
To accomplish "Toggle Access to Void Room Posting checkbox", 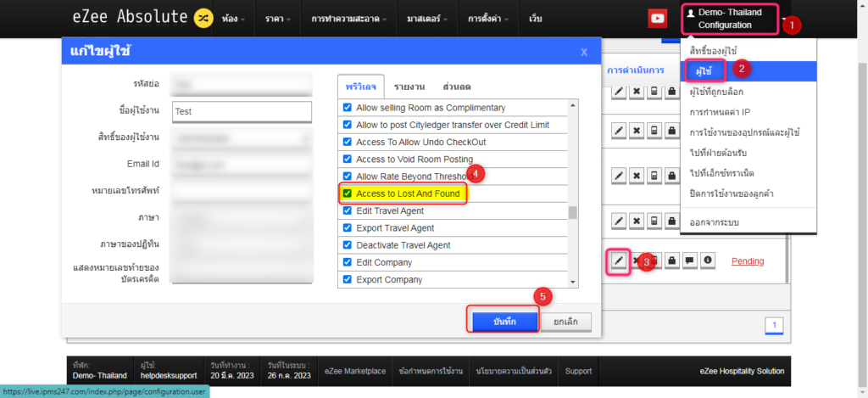I will pos(348,159).
